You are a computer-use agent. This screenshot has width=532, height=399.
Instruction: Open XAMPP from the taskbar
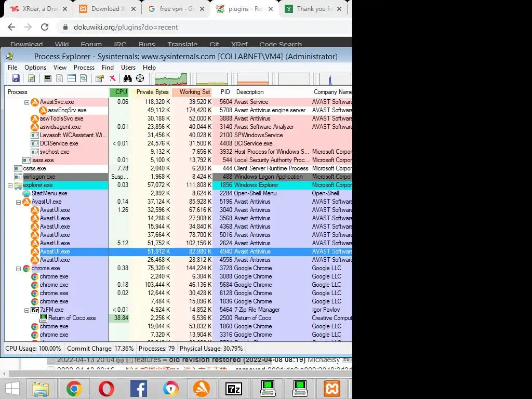[331, 389]
